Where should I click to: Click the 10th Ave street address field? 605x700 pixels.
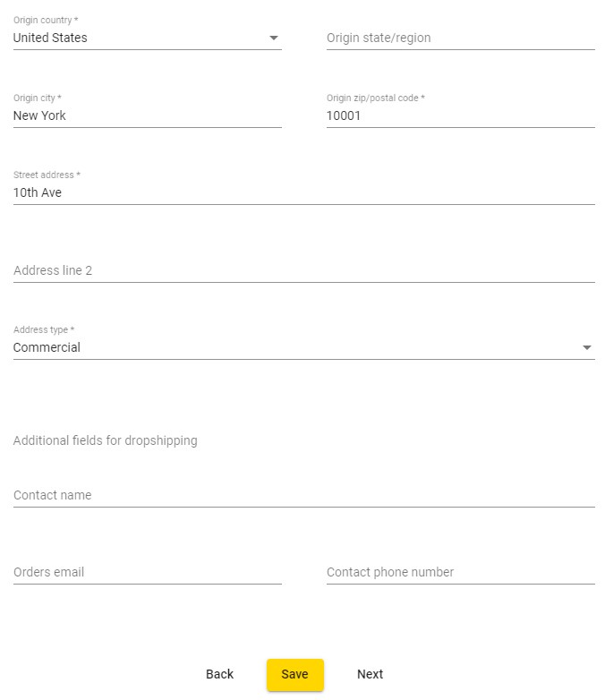click(x=303, y=192)
